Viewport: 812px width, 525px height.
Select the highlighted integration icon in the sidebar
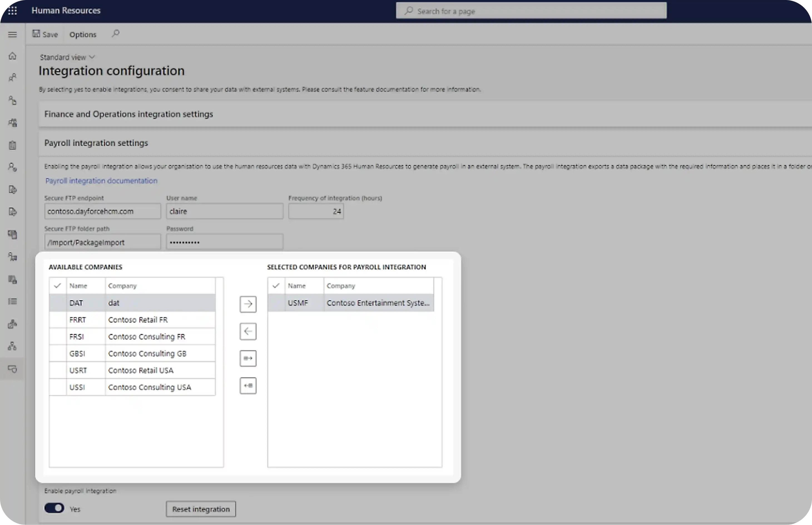coord(12,369)
